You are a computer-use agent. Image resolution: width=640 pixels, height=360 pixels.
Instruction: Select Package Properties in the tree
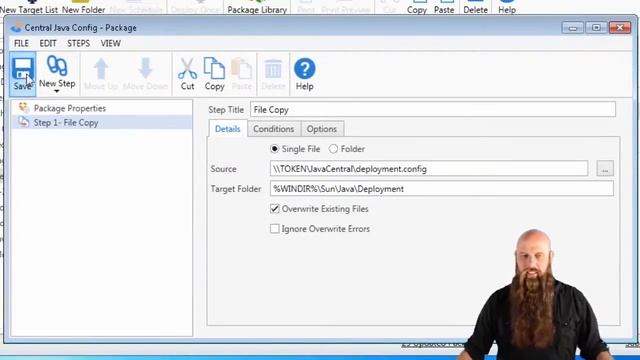(x=102, y=108)
